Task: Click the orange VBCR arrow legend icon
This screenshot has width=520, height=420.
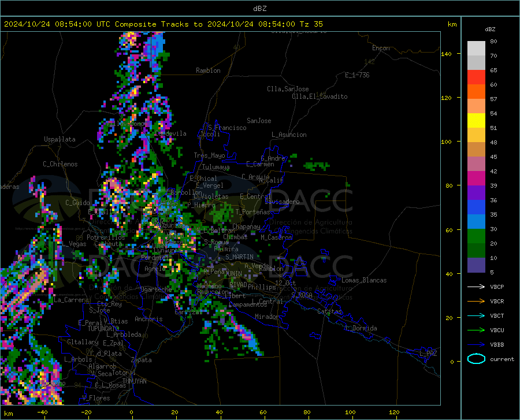Action: 476,302
